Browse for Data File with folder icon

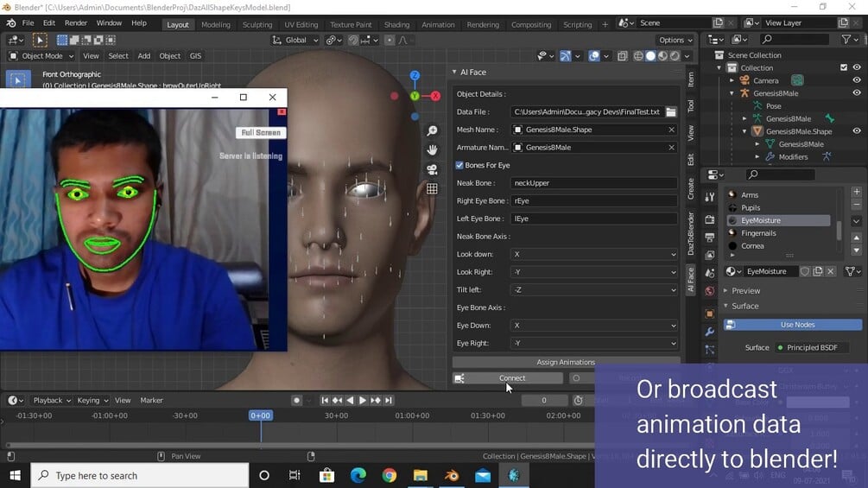[671, 112]
